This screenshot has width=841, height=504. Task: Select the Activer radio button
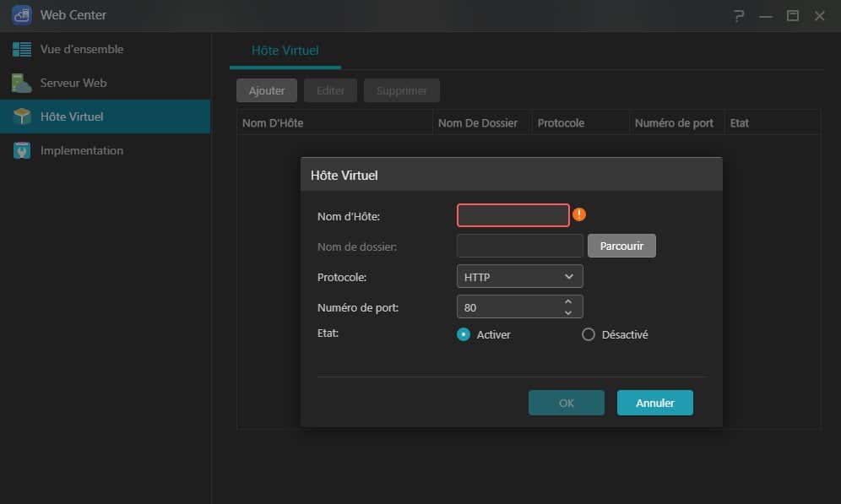pos(463,334)
